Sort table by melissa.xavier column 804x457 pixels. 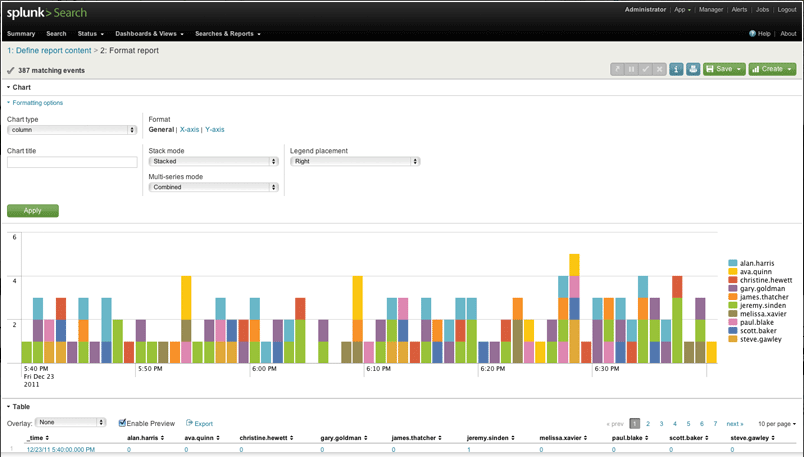coord(585,438)
